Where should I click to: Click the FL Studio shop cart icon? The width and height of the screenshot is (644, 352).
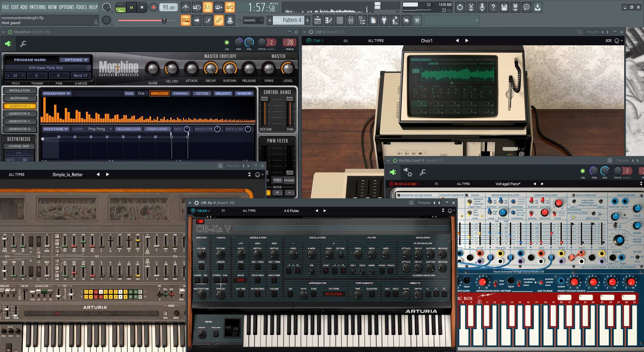click(417, 20)
